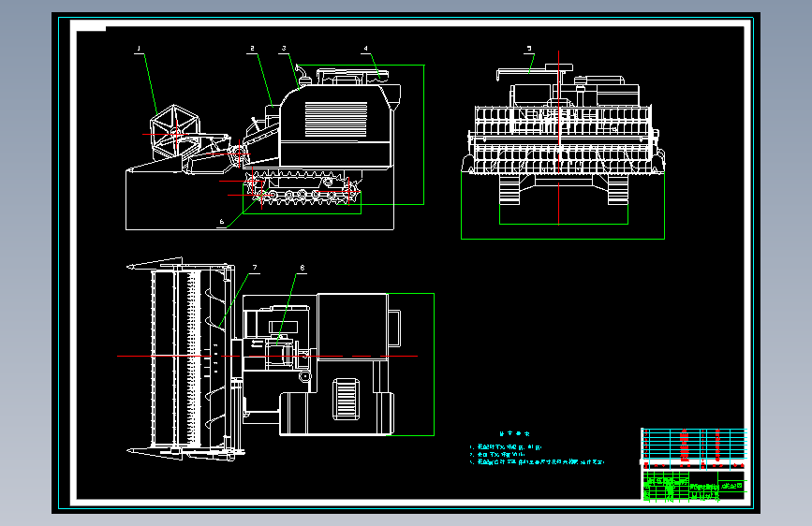The image size is (812, 526).
Task: Click the first technical requirement note line
Action: [506, 446]
